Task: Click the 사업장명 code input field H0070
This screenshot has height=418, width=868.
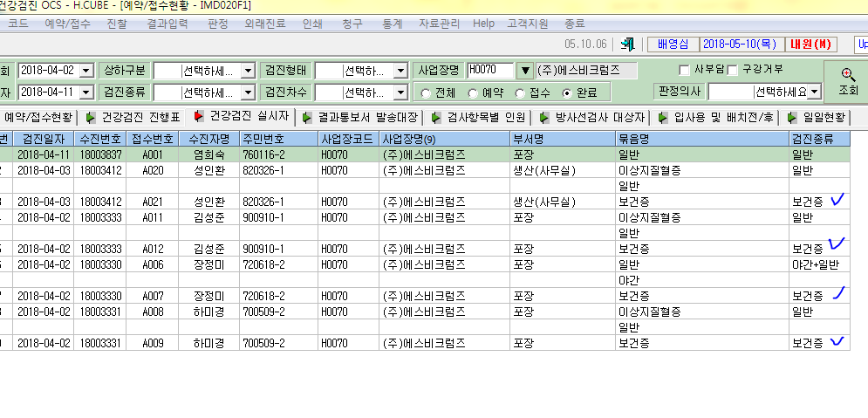Action: pyautogui.click(x=491, y=71)
